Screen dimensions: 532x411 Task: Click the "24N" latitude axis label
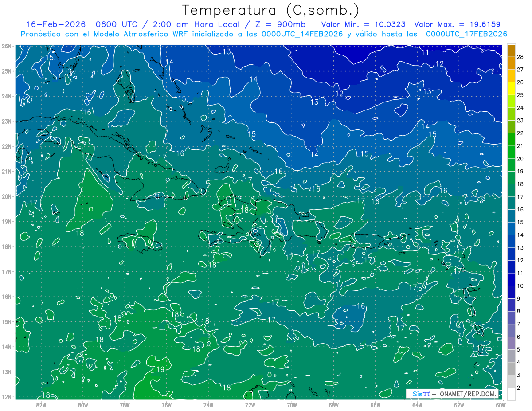click(x=6, y=96)
